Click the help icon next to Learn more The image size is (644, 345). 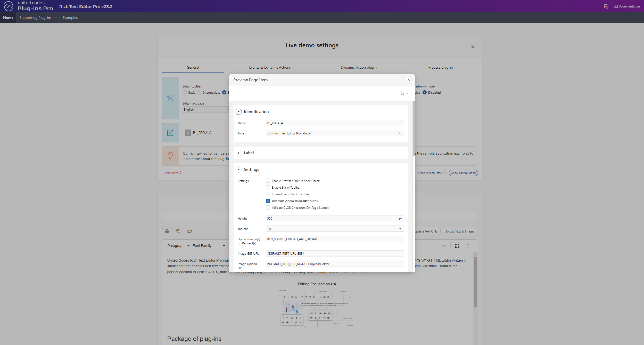[x=180, y=173]
